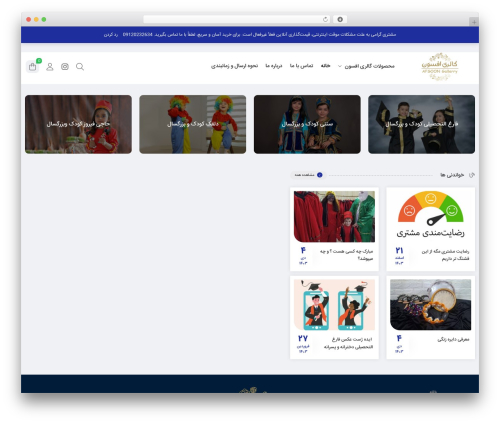Open the graduation phones illustration image

click(x=334, y=305)
